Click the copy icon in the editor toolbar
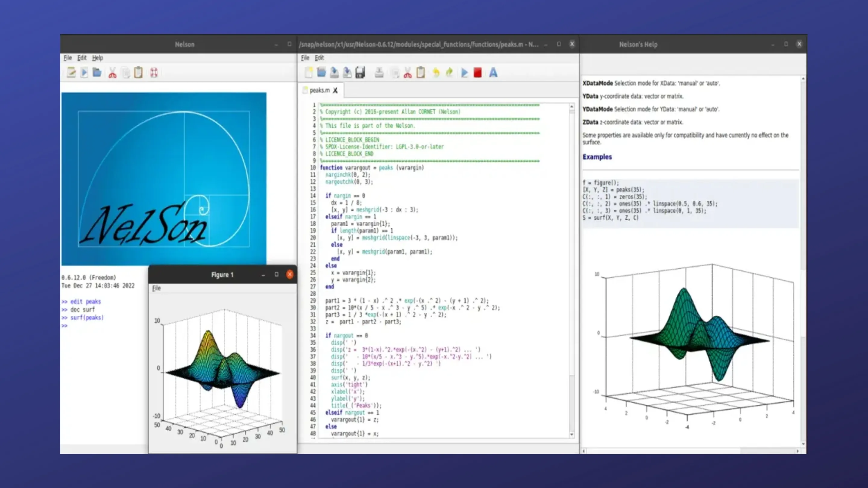868x488 pixels. (395, 72)
